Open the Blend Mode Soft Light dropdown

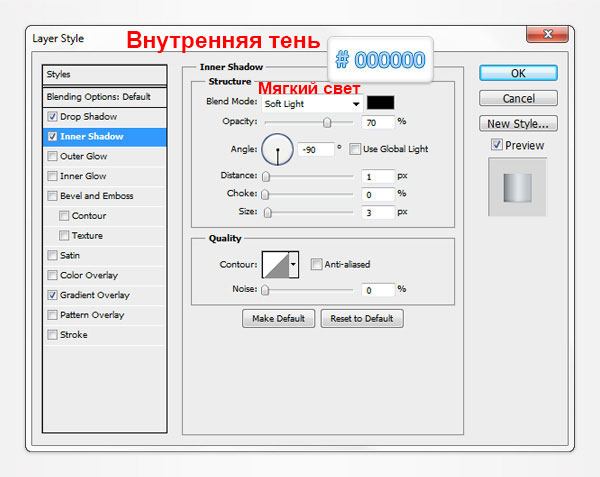(x=312, y=104)
